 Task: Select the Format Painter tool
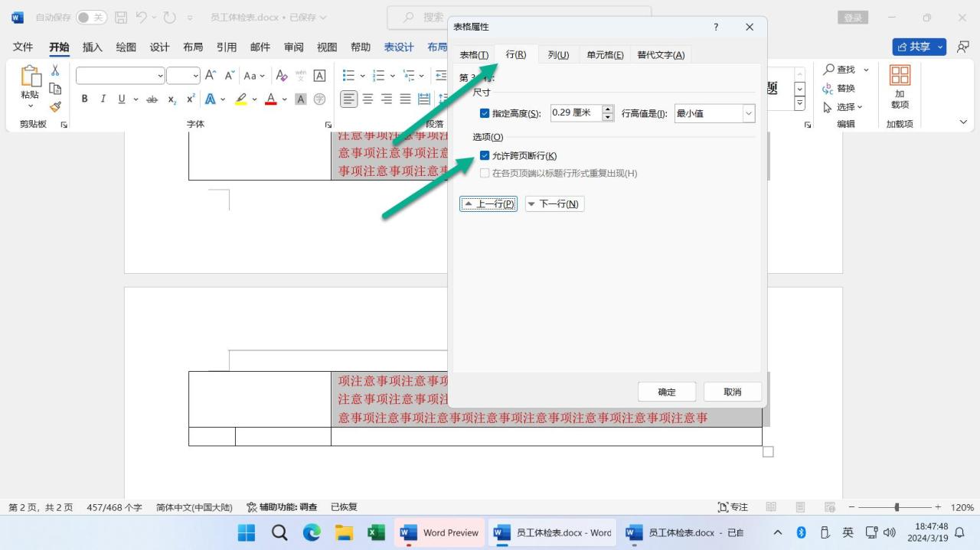click(55, 107)
